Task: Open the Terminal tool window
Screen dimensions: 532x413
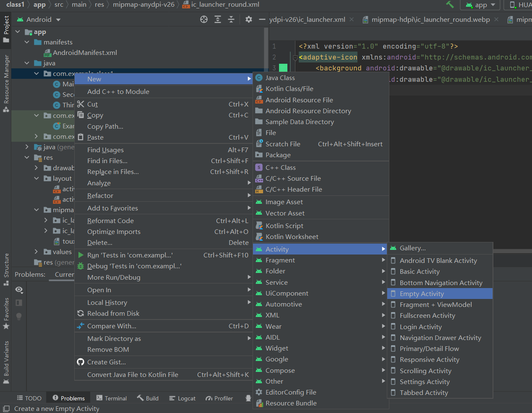Action: point(111,398)
